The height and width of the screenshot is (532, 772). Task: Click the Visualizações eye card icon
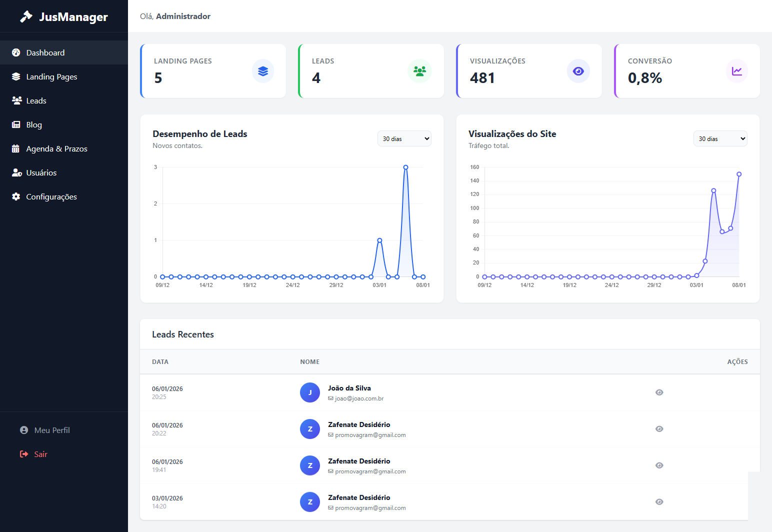point(578,71)
